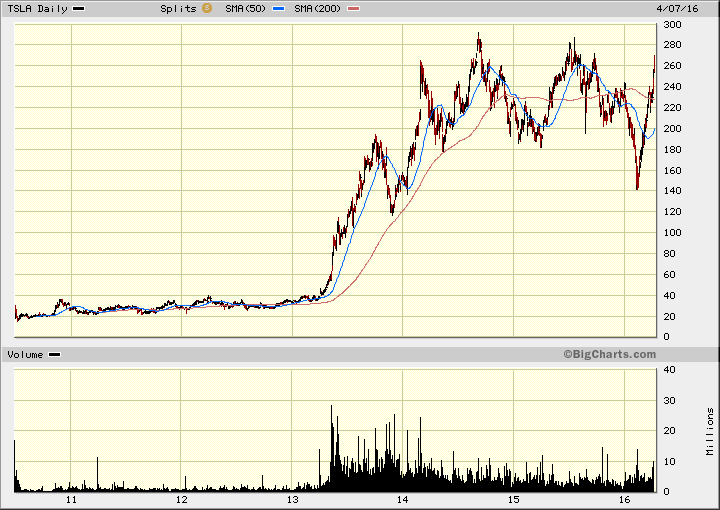The height and width of the screenshot is (510, 720).
Task: Click the '13' year label on the time axis
Action: click(x=292, y=499)
